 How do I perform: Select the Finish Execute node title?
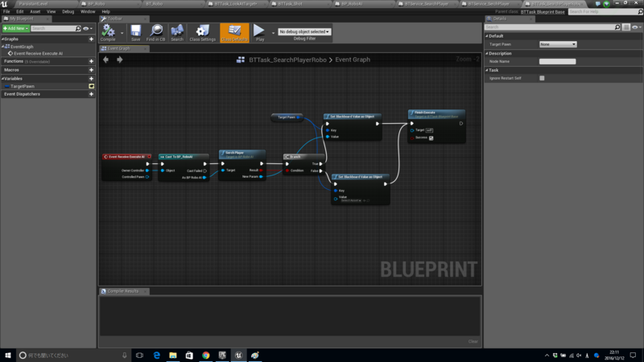436,114
